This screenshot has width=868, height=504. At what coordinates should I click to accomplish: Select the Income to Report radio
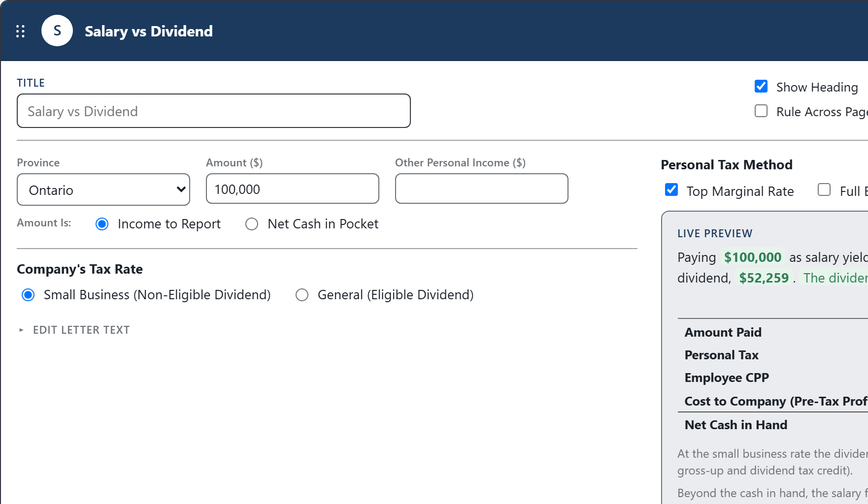[x=102, y=224]
